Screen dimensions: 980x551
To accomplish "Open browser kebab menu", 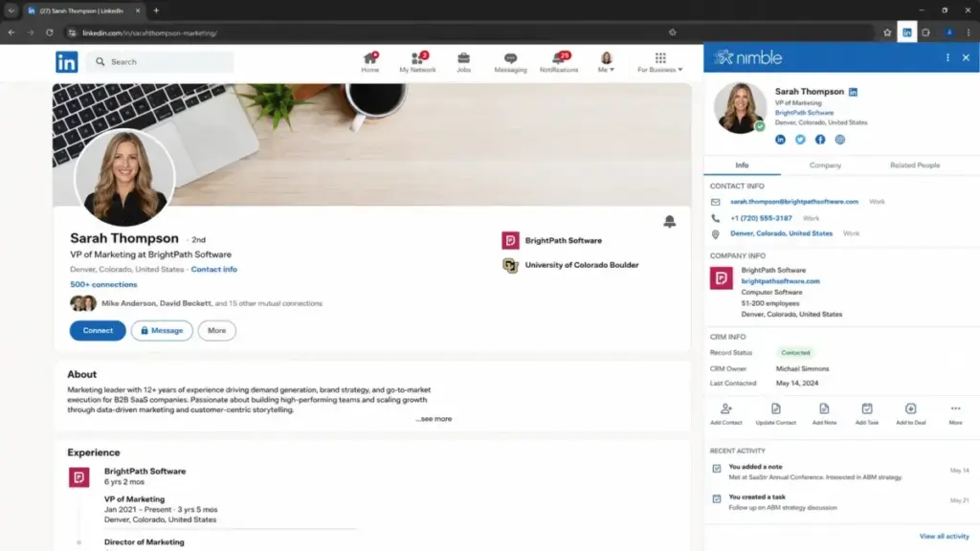I will point(969,33).
